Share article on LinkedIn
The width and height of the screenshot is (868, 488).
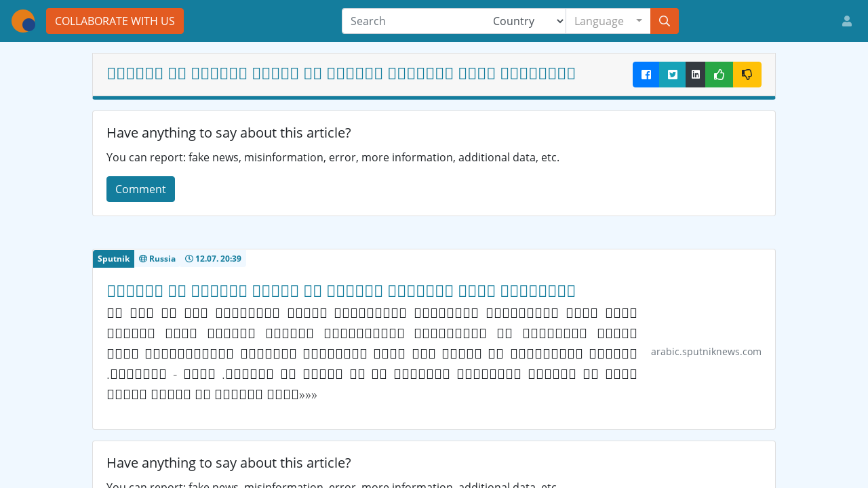pos(695,75)
